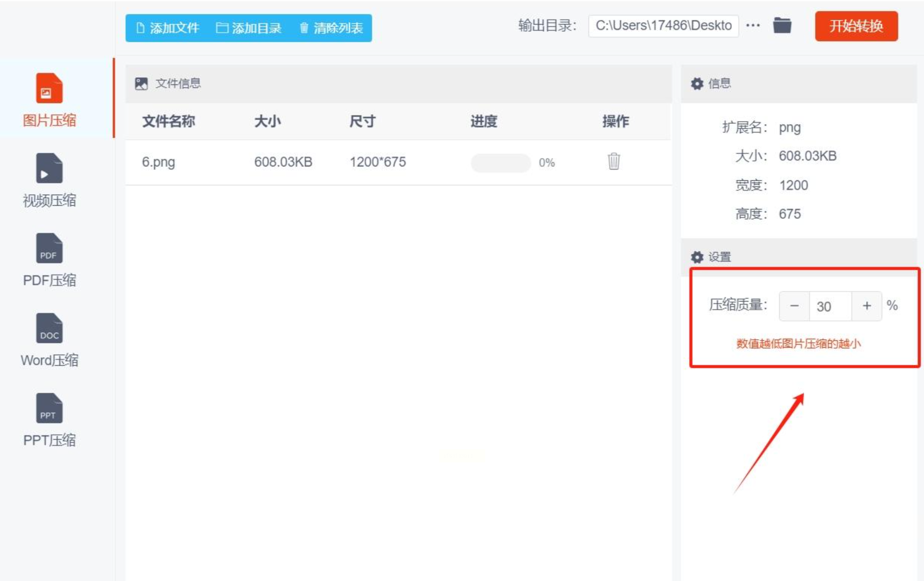Select the 图片压缩 image compression icon
The image size is (924, 581).
(x=49, y=89)
